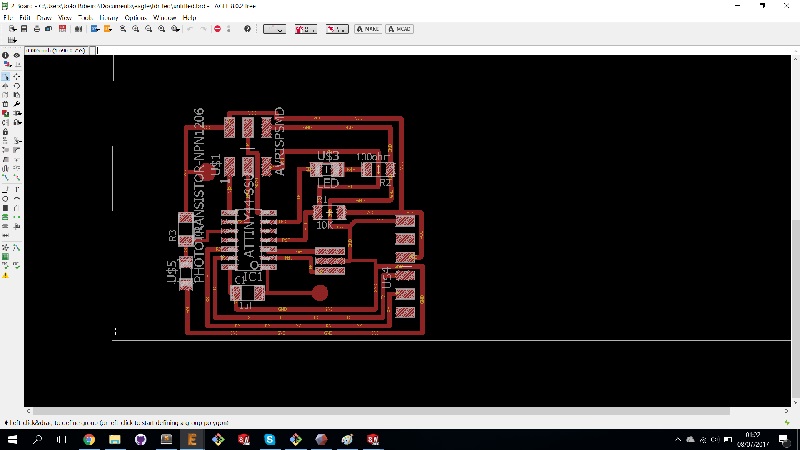
Task: Click the horizontal scrollbar below the canvas
Action: pos(381,411)
